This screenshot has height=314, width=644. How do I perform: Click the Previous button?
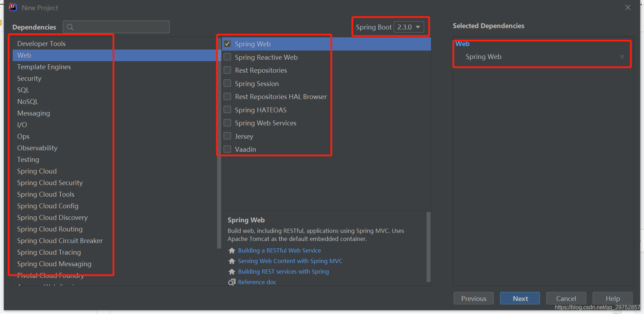coord(474,299)
